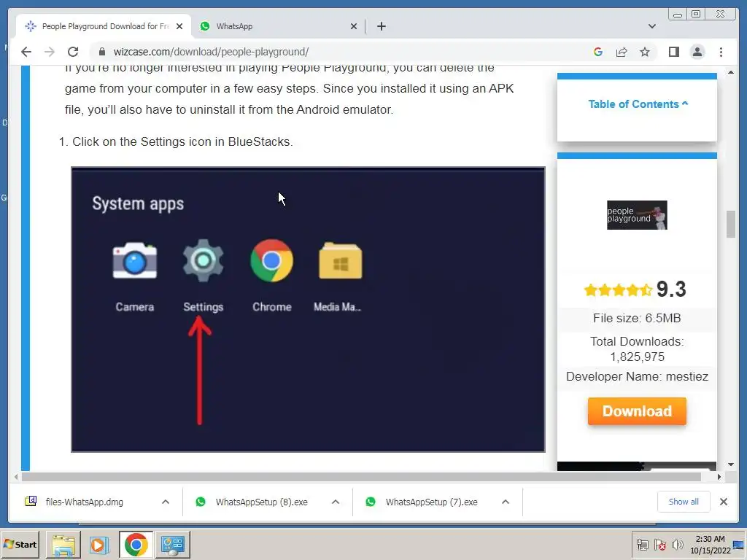Close the People Playground tab
Screen dimensions: 747x560
pyautogui.click(x=179, y=26)
